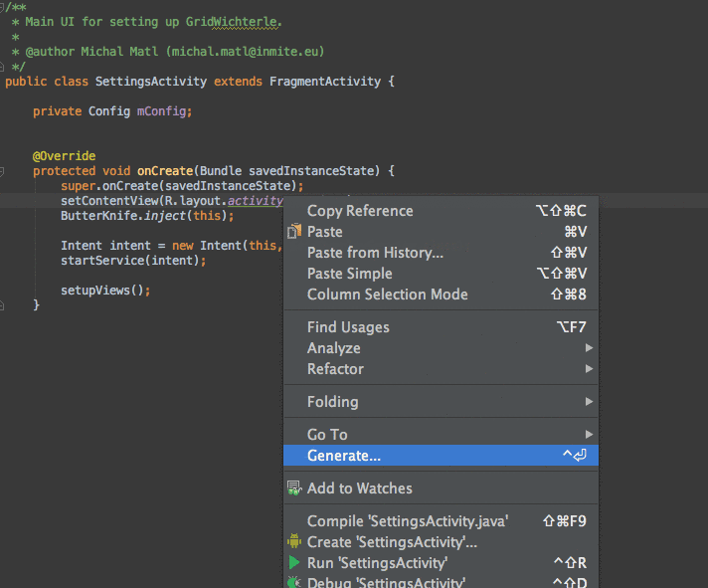Expand the Analyze submenu arrow

[590, 348]
